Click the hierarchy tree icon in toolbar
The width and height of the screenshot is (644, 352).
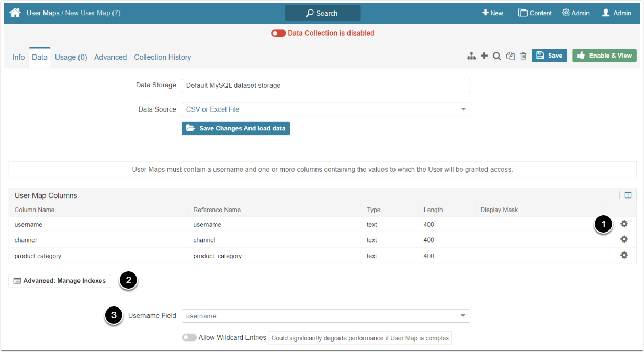(x=471, y=56)
